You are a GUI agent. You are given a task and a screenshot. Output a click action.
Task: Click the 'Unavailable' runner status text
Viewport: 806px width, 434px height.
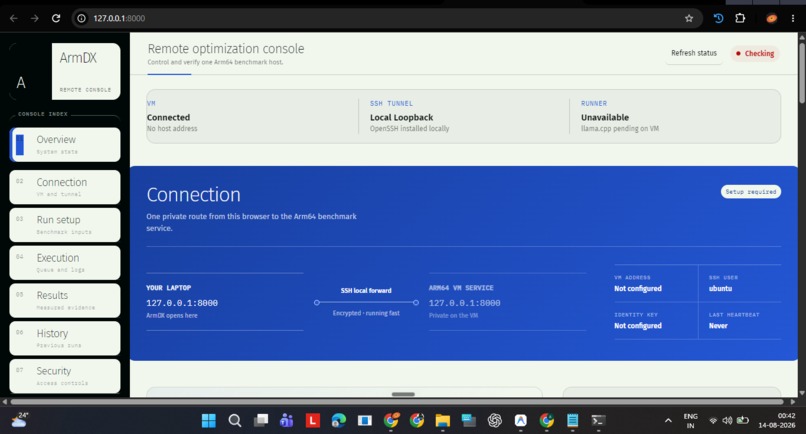(x=604, y=117)
